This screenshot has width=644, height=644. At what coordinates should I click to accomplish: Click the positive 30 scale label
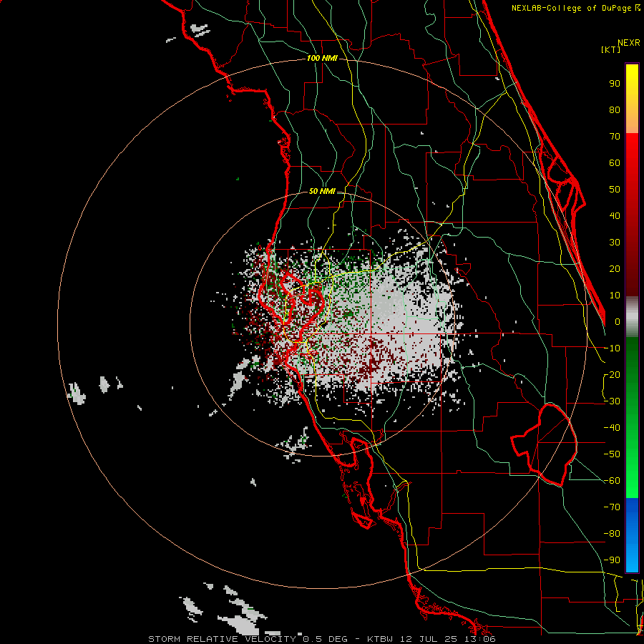coord(615,243)
